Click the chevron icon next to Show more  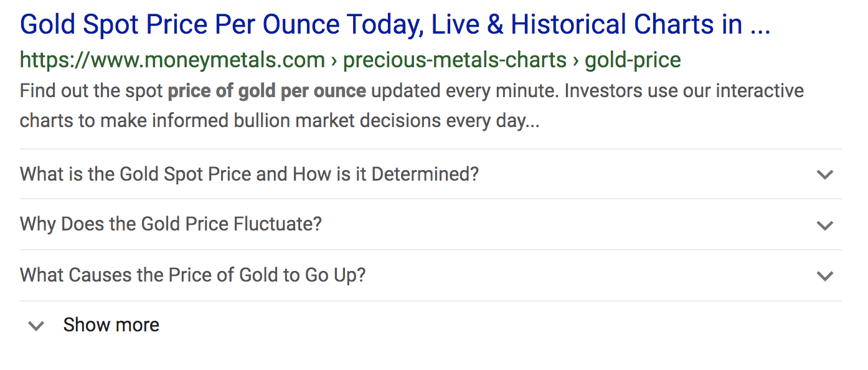tap(37, 325)
